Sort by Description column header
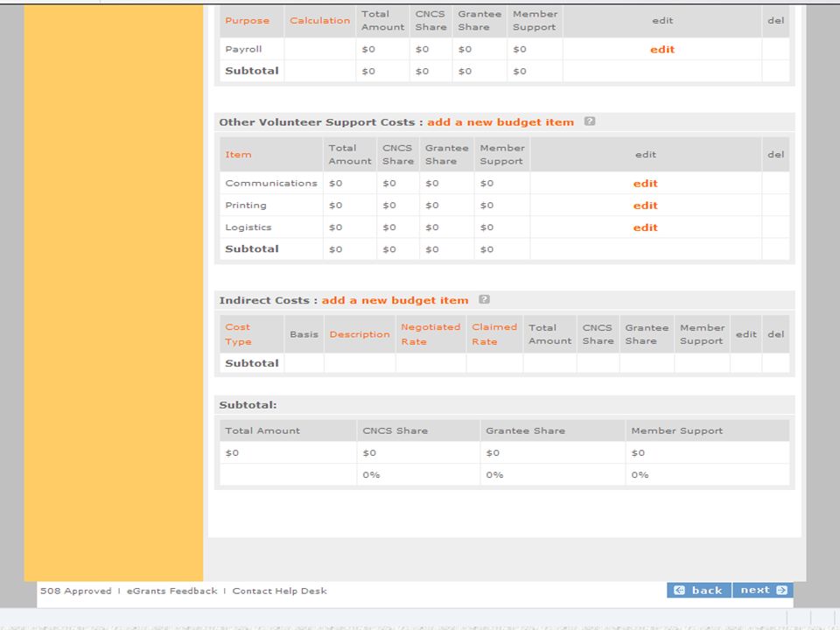Image resolution: width=840 pixels, height=630 pixels. coord(360,334)
